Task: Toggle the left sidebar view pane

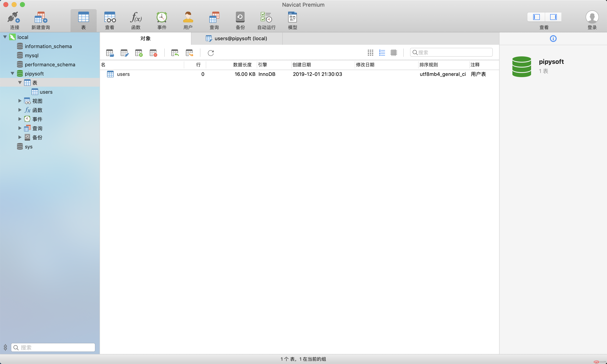Action: [x=536, y=17]
